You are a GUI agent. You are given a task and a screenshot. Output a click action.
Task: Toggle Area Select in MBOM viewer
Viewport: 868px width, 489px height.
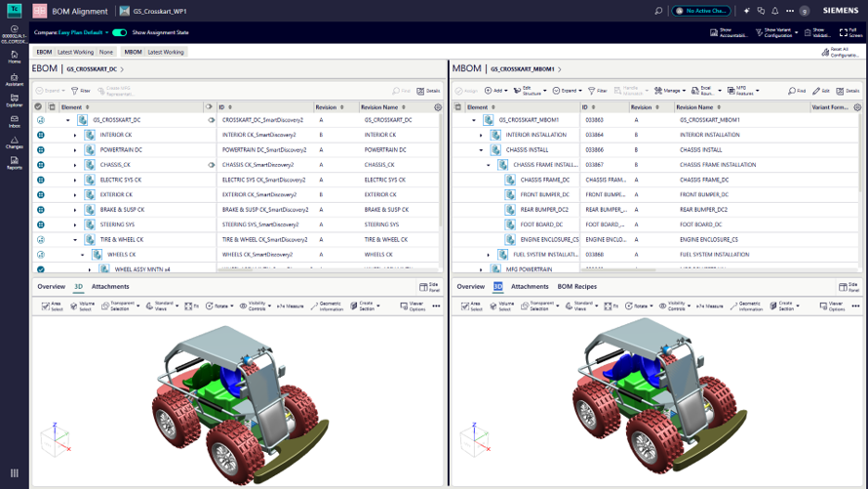coord(472,306)
